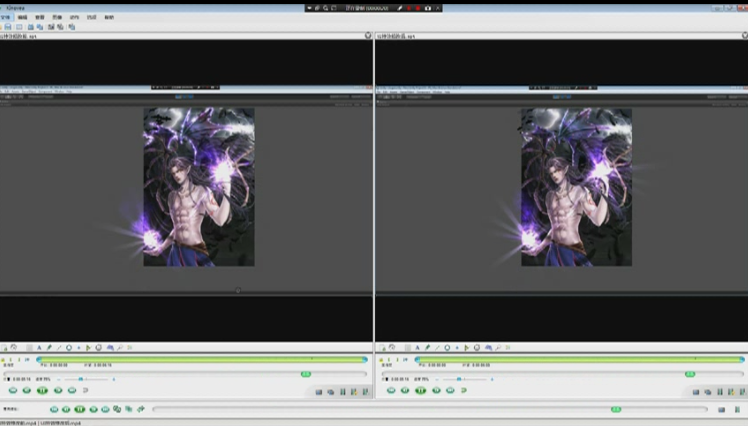Select the circle tool in right player
Screen dimensions: 748x426
(x=447, y=348)
